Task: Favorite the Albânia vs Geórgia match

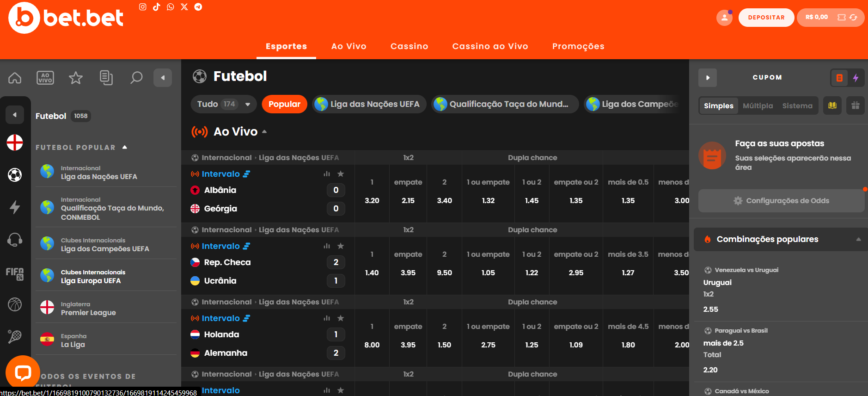Action: coord(341,174)
